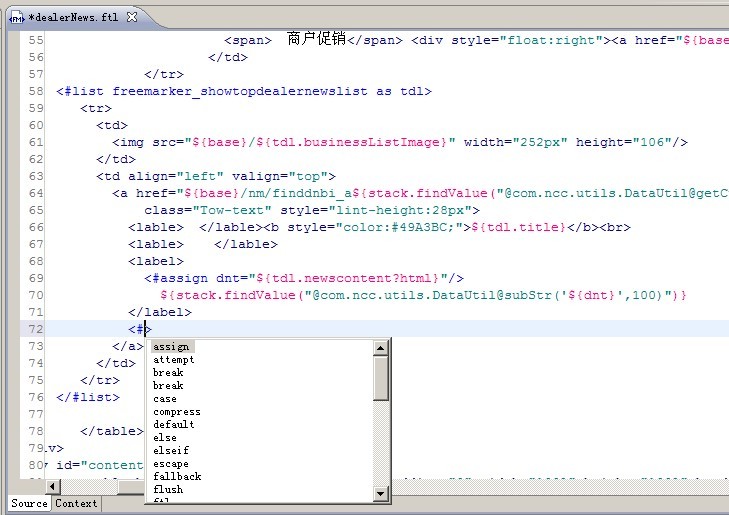This screenshot has width=729, height=515.
Task: Choose 'fallback' from the directive list
Action: point(177,477)
